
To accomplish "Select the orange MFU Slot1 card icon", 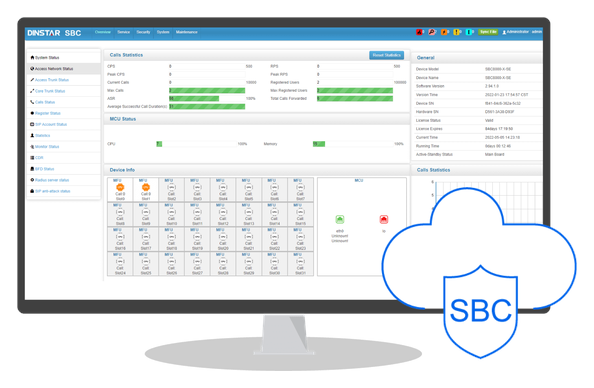I will coord(146,187).
